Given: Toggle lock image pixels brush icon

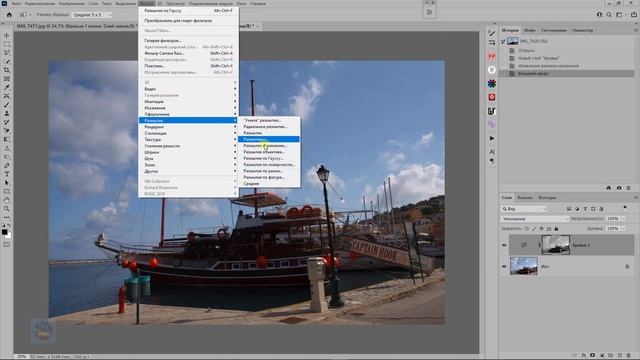Looking at the screenshot, I should (534, 229).
